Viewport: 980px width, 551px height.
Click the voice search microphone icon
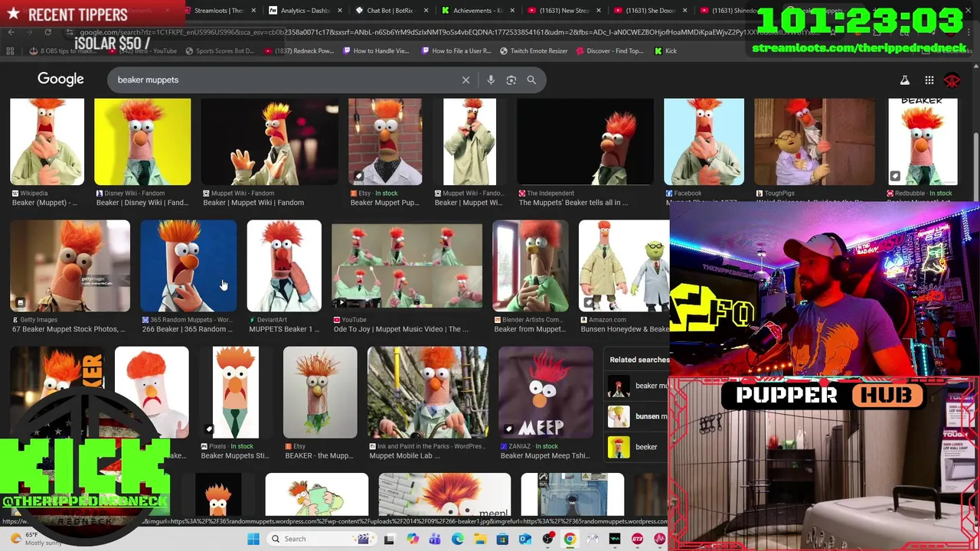tap(491, 80)
